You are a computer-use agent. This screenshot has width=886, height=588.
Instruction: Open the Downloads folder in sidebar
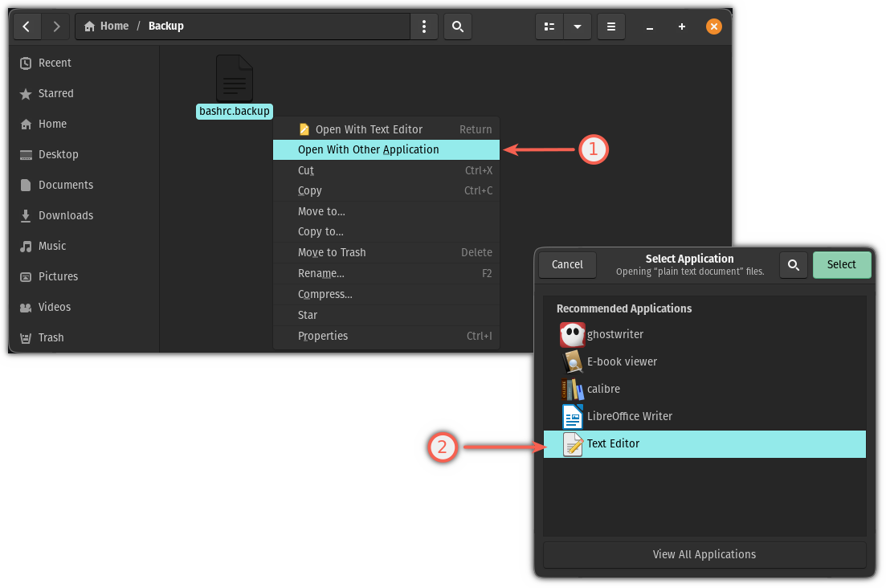pyautogui.click(x=64, y=215)
